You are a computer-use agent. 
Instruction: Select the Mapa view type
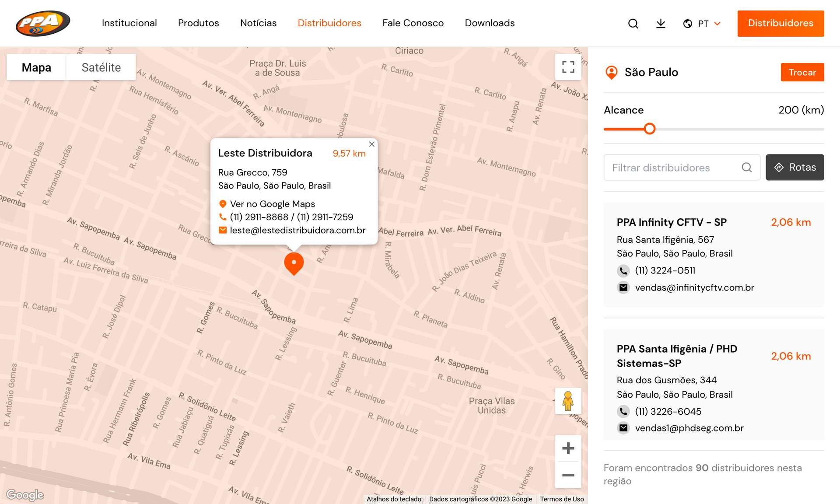pyautogui.click(x=36, y=67)
